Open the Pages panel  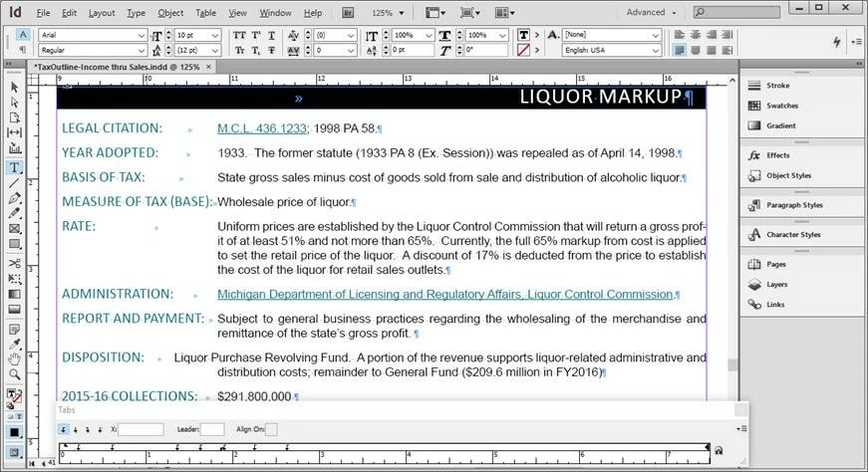point(776,264)
